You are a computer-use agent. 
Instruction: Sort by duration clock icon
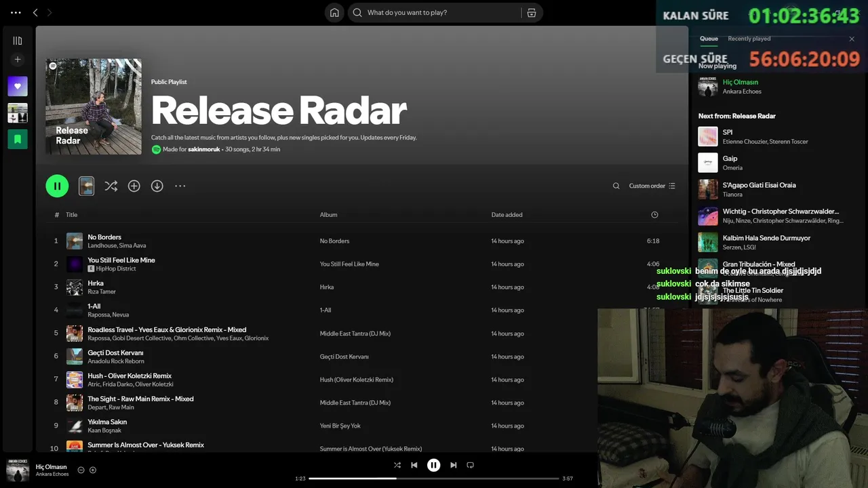(x=654, y=215)
